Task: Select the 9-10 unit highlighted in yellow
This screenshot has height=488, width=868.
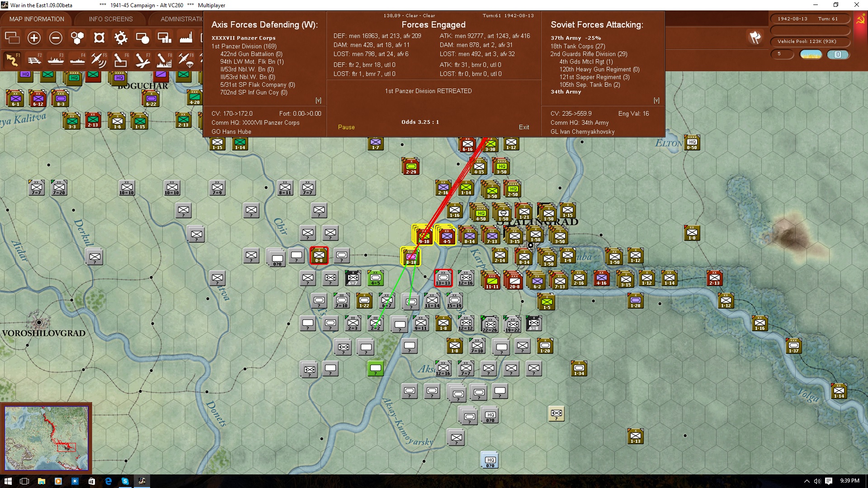Action: [x=424, y=235]
